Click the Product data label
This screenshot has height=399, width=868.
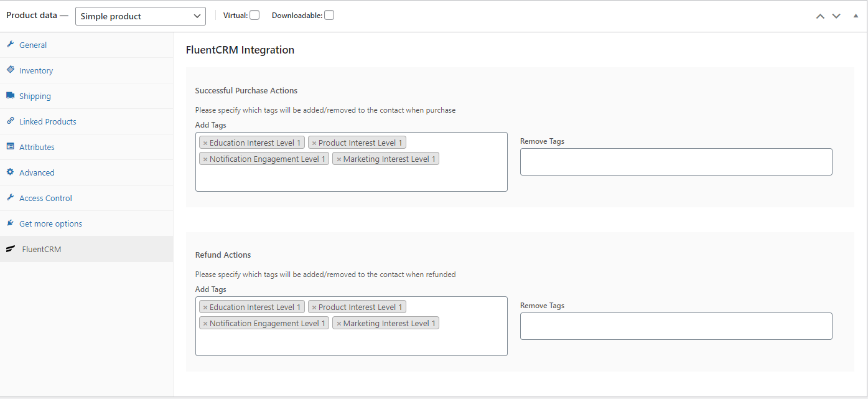tap(37, 16)
